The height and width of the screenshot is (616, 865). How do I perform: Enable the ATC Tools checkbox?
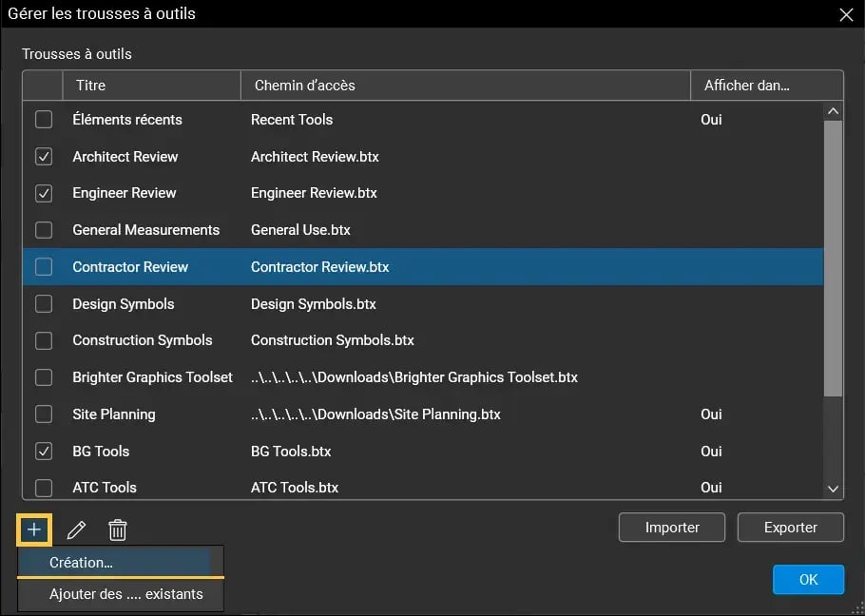point(43,488)
